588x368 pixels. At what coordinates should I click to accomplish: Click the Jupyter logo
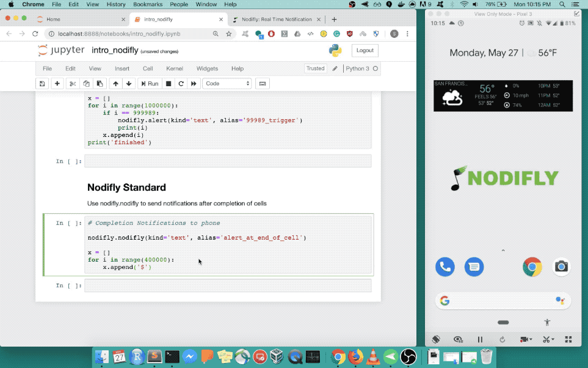[x=61, y=50]
